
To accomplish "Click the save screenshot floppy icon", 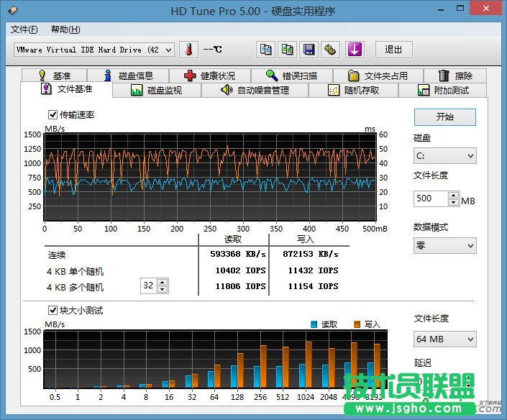I will coord(309,50).
